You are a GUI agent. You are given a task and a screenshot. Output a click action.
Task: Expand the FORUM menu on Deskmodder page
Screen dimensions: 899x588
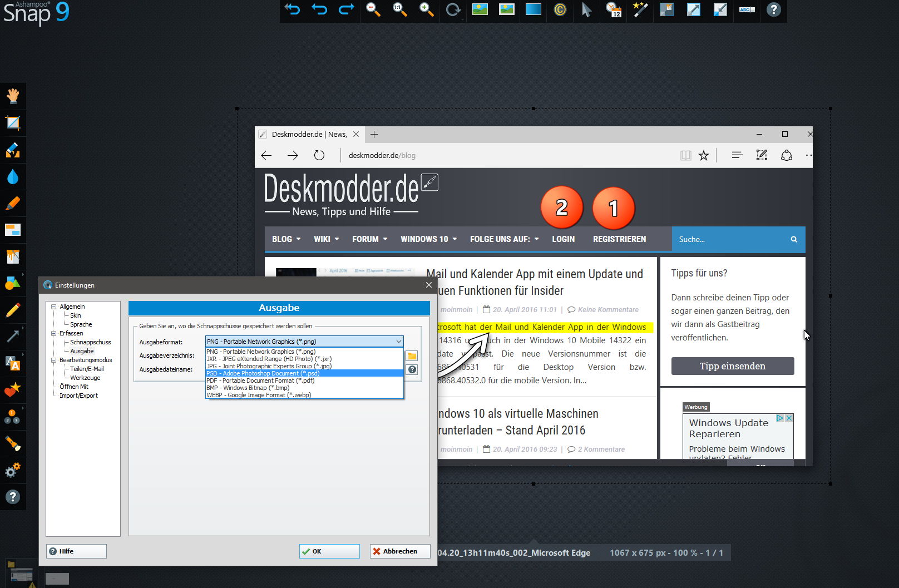(x=369, y=239)
